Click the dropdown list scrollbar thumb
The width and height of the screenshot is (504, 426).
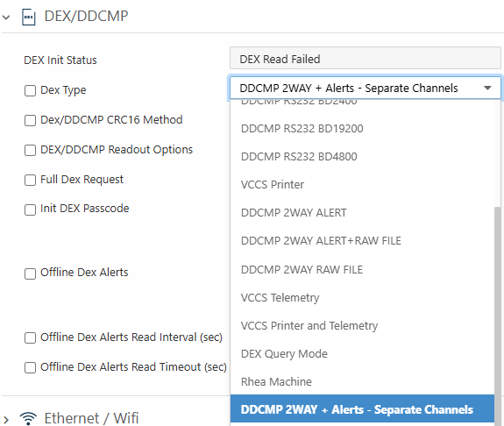coord(498,316)
